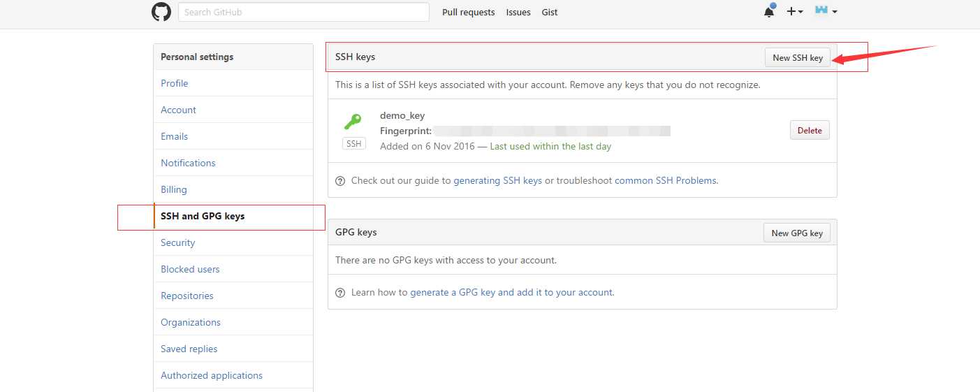Open the notifications bell icon
This screenshot has height=392, width=980.
click(769, 12)
